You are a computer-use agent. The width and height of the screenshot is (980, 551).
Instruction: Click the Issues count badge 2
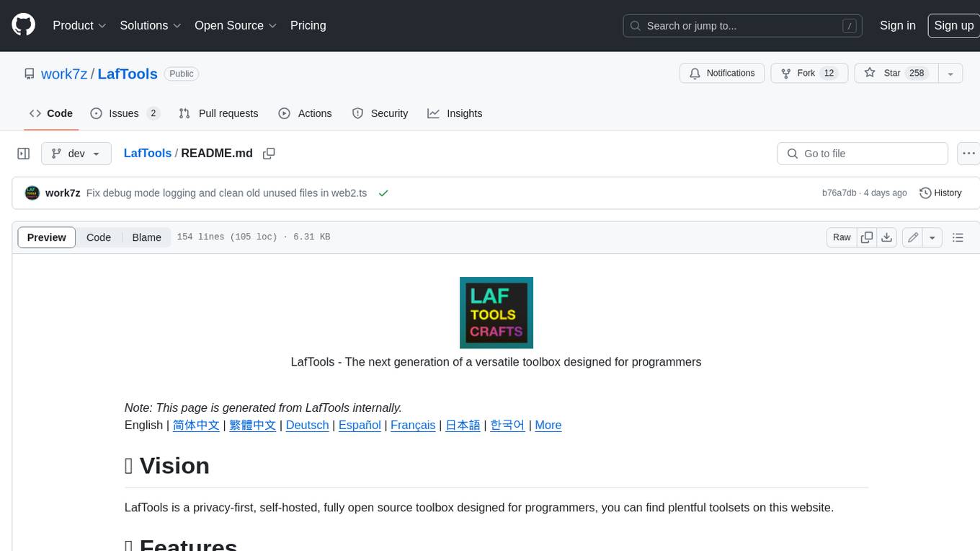click(x=153, y=113)
